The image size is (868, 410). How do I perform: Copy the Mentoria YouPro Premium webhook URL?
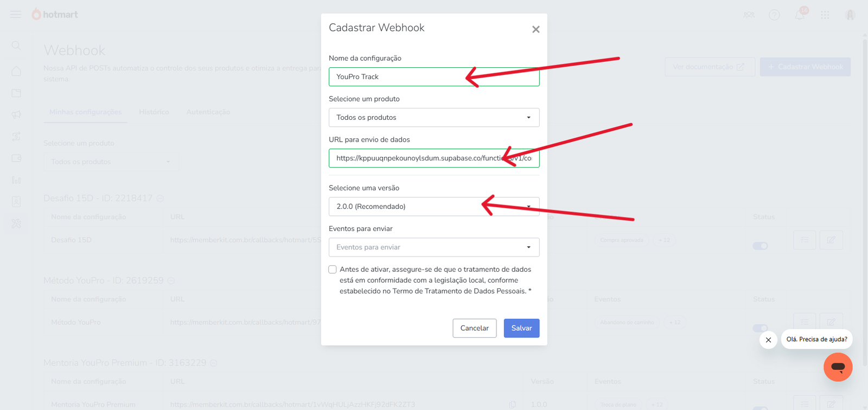tap(513, 405)
